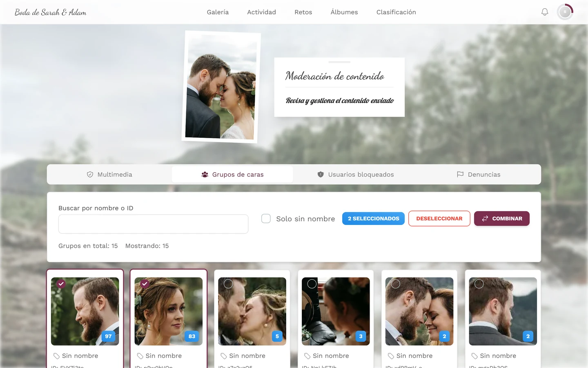588x368 pixels.
Task: Open the couple photo in the header
Action: (x=221, y=87)
